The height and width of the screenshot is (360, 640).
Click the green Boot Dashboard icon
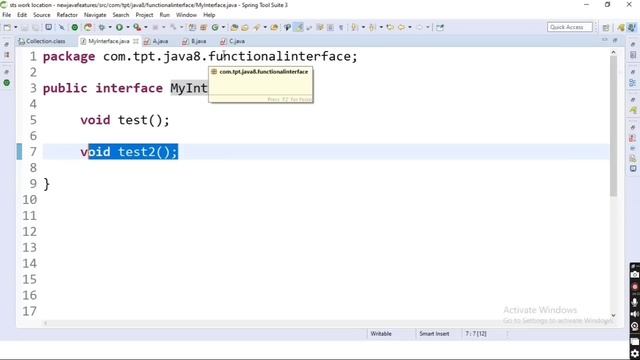(x=75, y=27)
